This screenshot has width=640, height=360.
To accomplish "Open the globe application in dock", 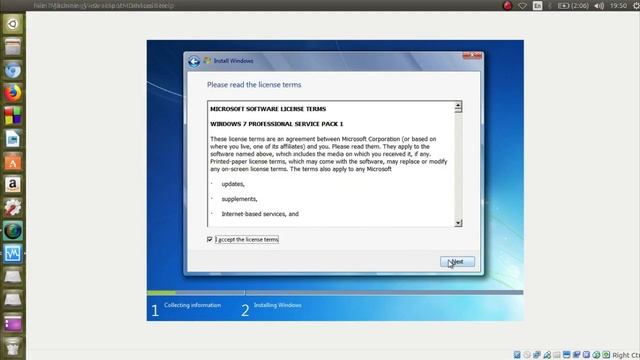I will coord(13,231).
